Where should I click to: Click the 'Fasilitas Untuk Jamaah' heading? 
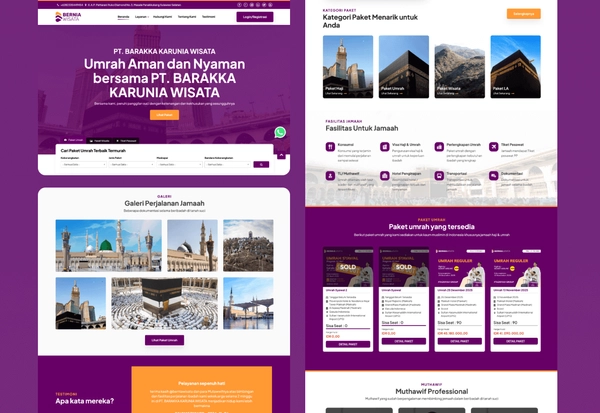click(362, 128)
